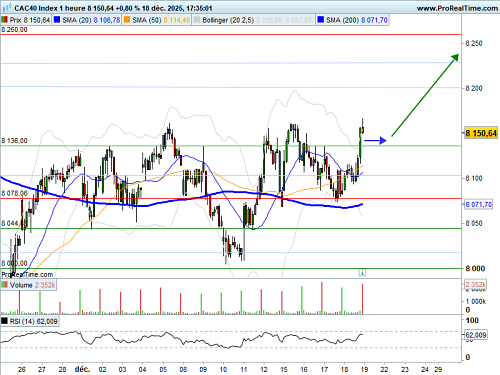Click the 16 date label on the time axis
The image size is (500, 375).
point(304,369)
